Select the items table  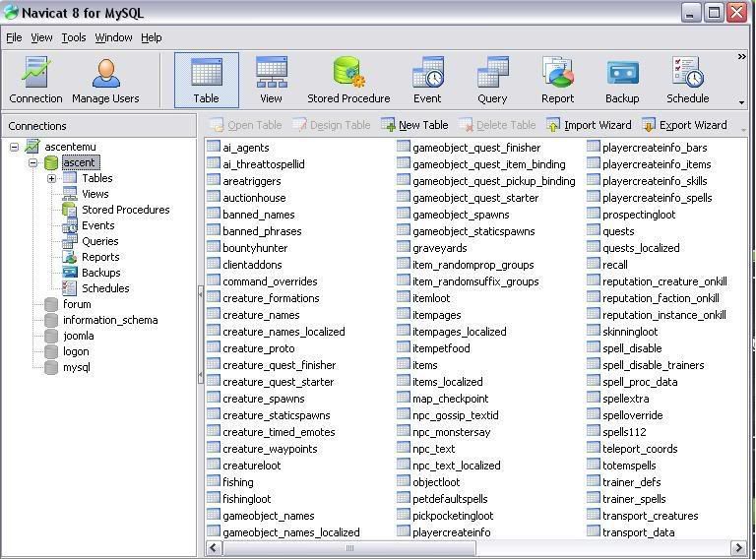click(425, 365)
